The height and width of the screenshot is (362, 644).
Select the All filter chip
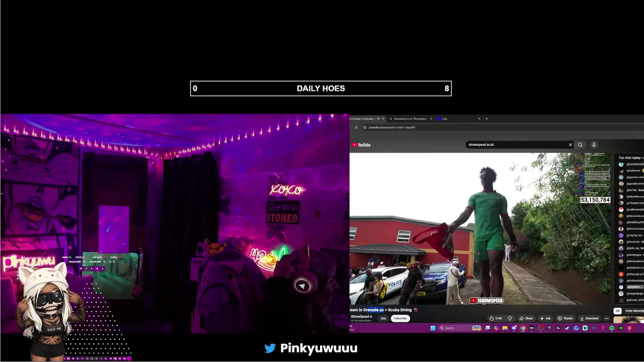click(617, 311)
